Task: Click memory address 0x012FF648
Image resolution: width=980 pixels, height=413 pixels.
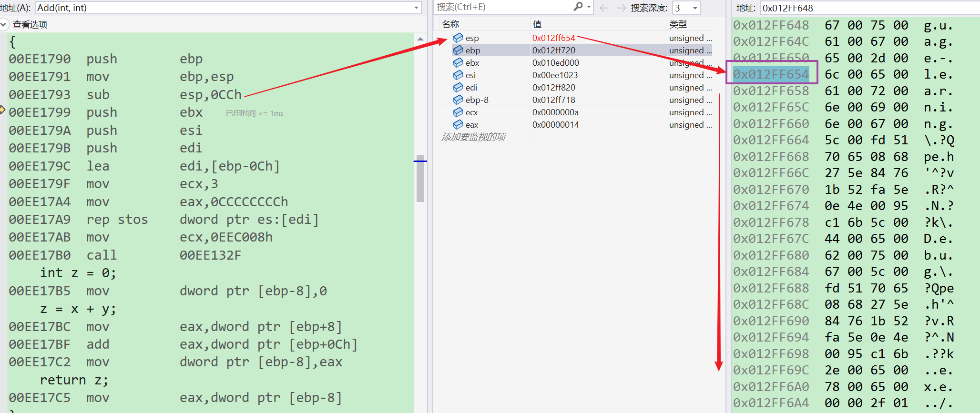Action: point(771,25)
